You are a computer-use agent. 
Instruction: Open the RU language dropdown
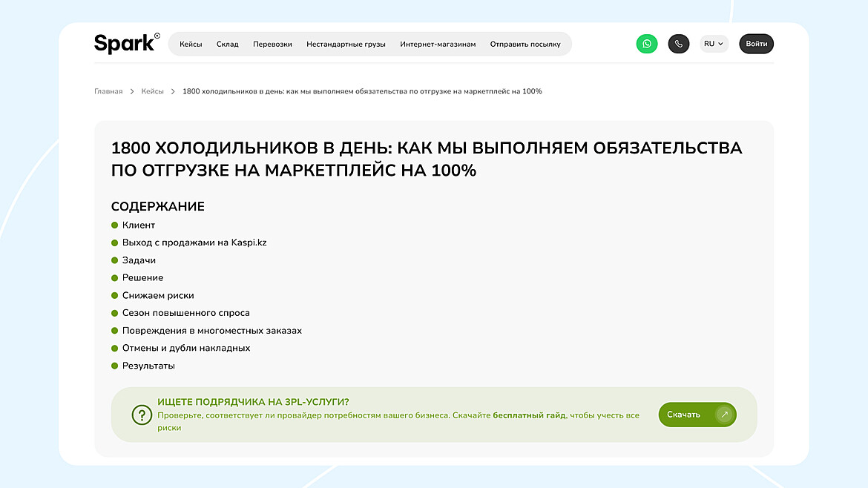coord(714,44)
